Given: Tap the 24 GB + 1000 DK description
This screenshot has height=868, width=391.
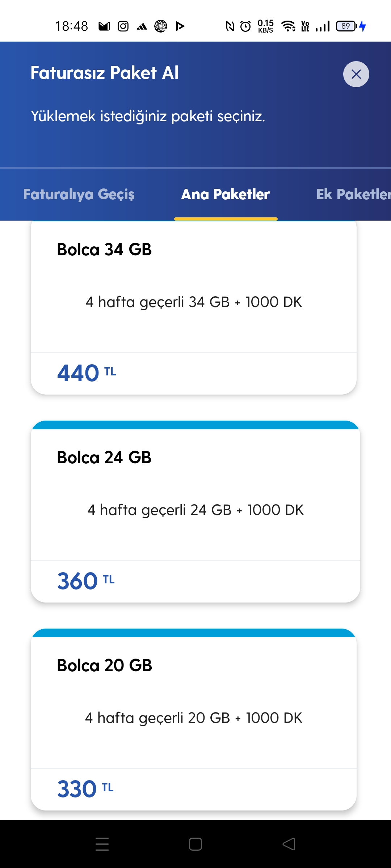Looking at the screenshot, I should point(195,510).
